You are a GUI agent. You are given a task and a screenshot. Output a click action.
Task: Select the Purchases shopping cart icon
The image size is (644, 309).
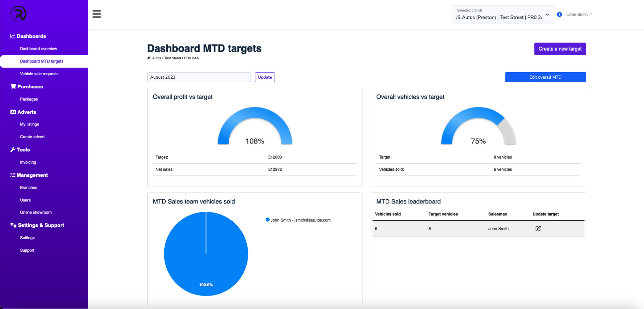(x=13, y=86)
